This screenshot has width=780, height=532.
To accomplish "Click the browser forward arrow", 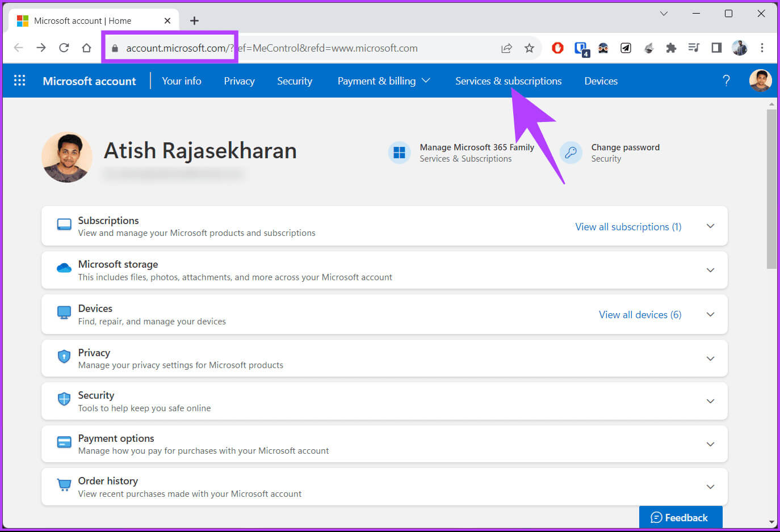I will (41, 48).
